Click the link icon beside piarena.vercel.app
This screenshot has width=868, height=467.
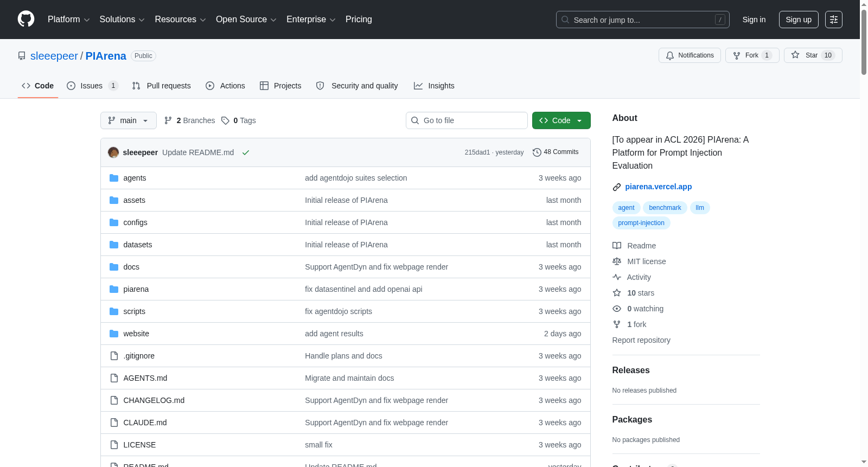point(617,187)
